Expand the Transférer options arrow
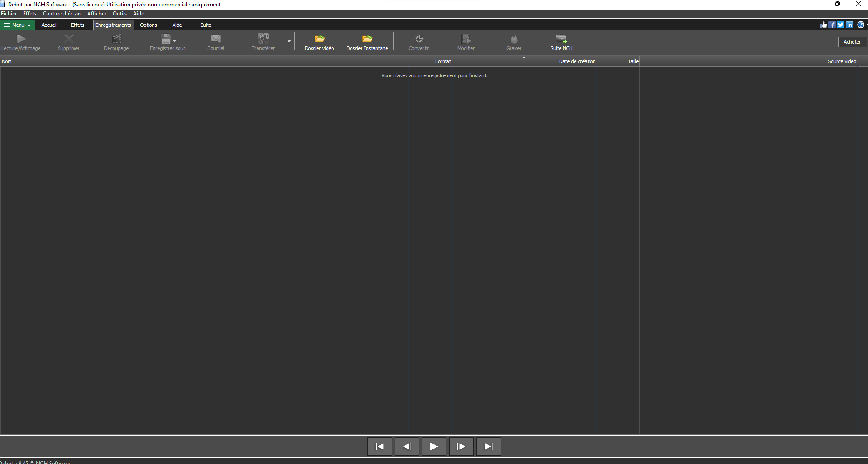 point(289,41)
